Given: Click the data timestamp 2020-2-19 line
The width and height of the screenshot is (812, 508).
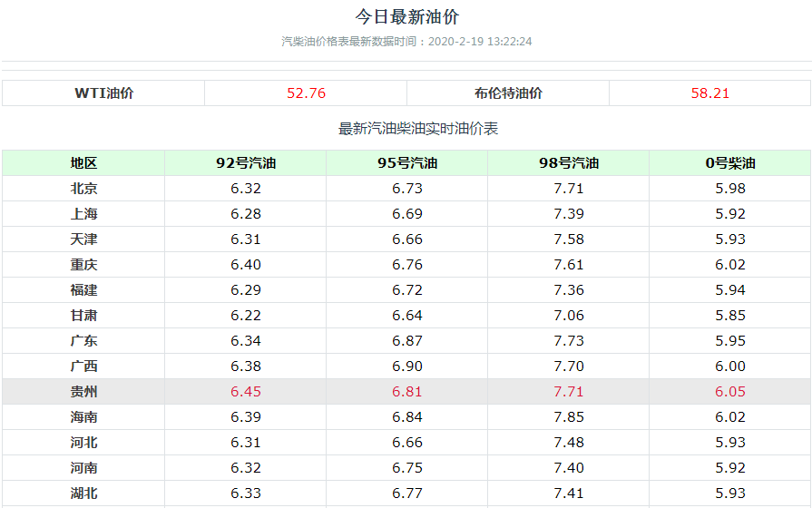Looking at the screenshot, I should [406, 42].
